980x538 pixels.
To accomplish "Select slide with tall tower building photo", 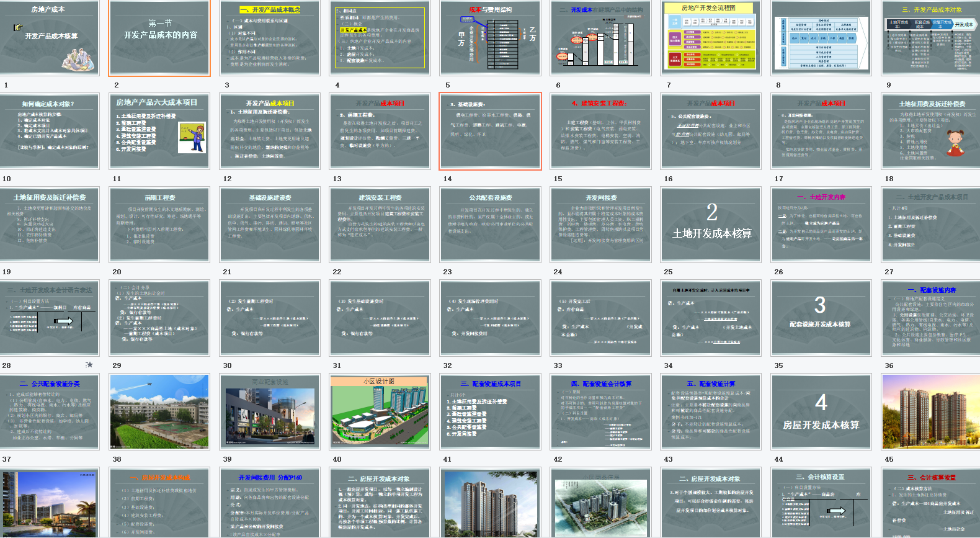I will pyautogui.click(x=491, y=503).
